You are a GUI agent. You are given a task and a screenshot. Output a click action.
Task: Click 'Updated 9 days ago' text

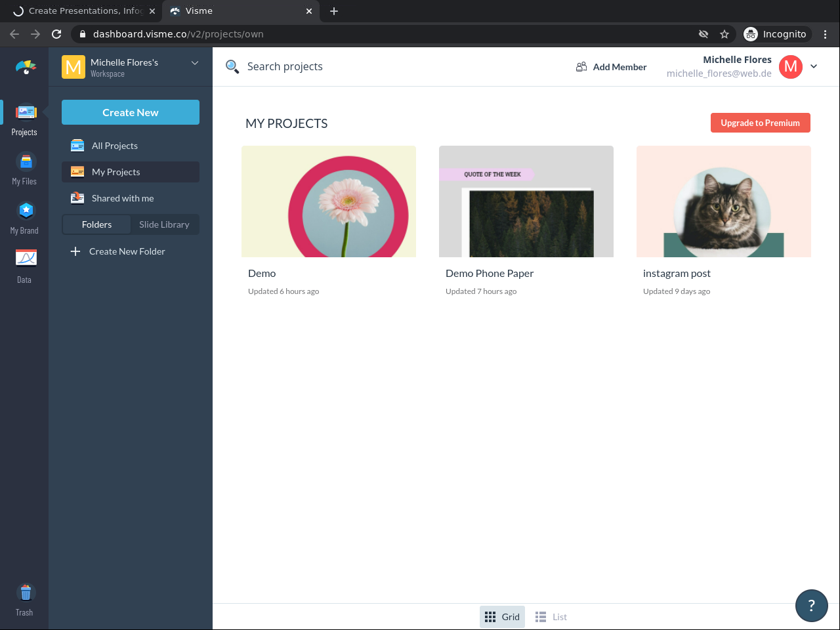tap(677, 291)
